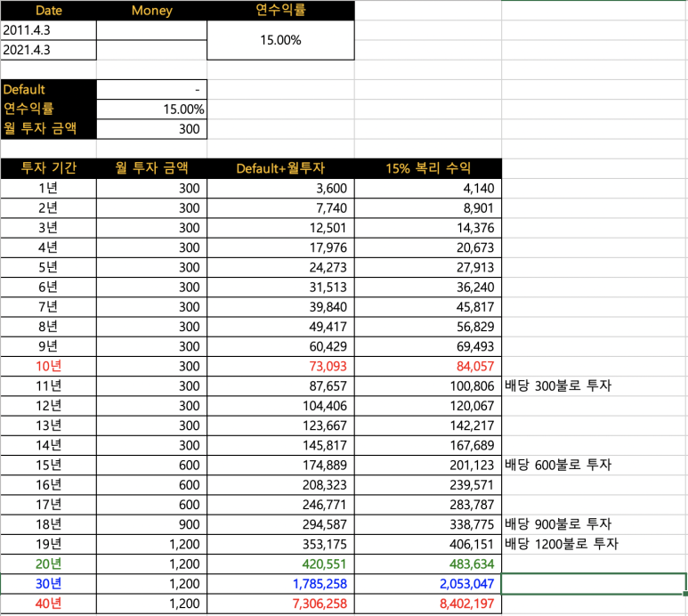This screenshot has height=616, width=688.
Task: Click the 174,889 cell
Action: click(280, 465)
